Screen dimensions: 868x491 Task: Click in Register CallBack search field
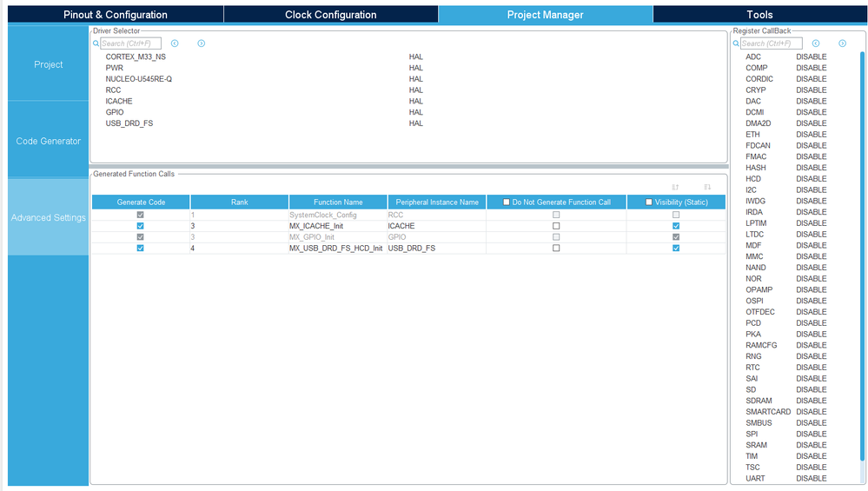[x=772, y=43]
